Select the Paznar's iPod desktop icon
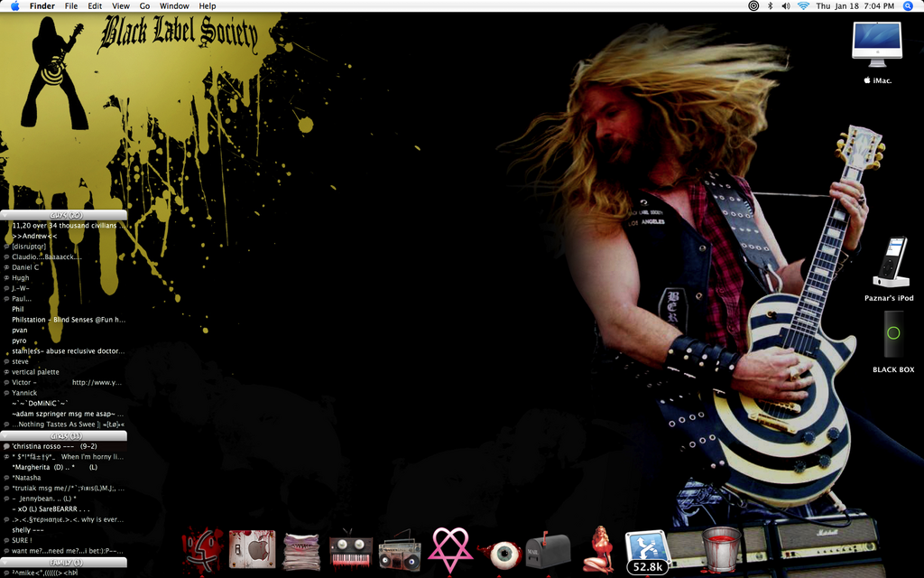This screenshot has height=578, width=924. pyautogui.click(x=889, y=269)
